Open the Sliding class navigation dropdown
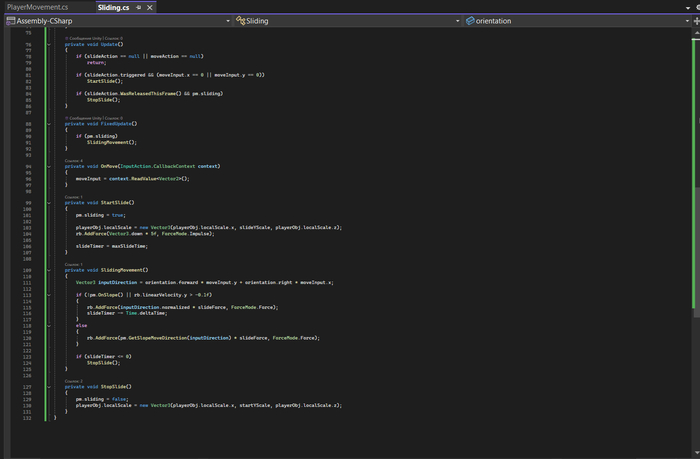This screenshot has height=459, width=700. [458, 20]
